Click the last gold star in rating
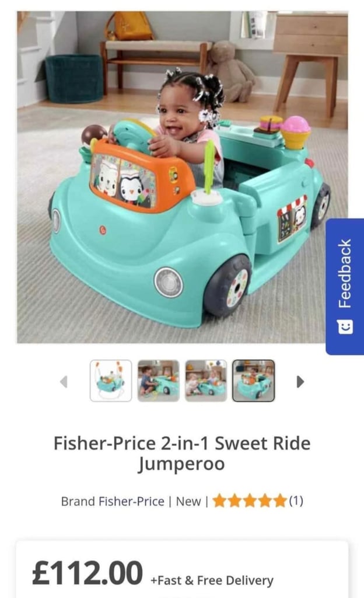 [x=279, y=500]
